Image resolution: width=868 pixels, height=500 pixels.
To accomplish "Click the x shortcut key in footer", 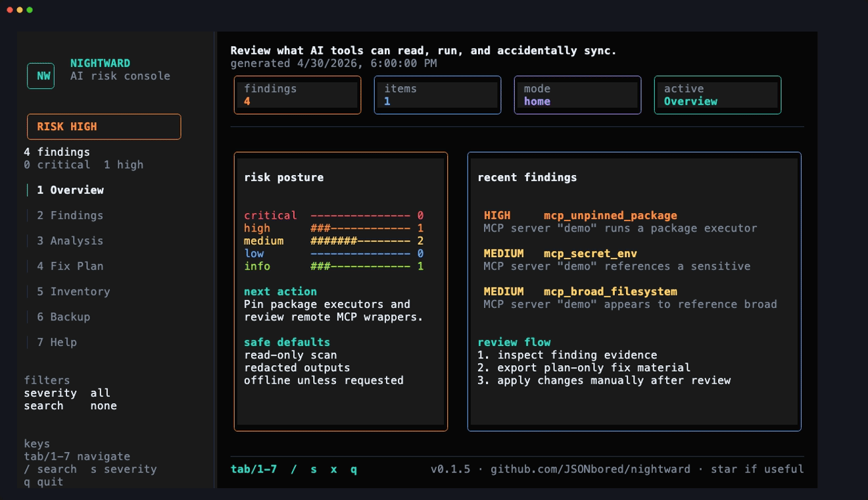I will (x=333, y=469).
